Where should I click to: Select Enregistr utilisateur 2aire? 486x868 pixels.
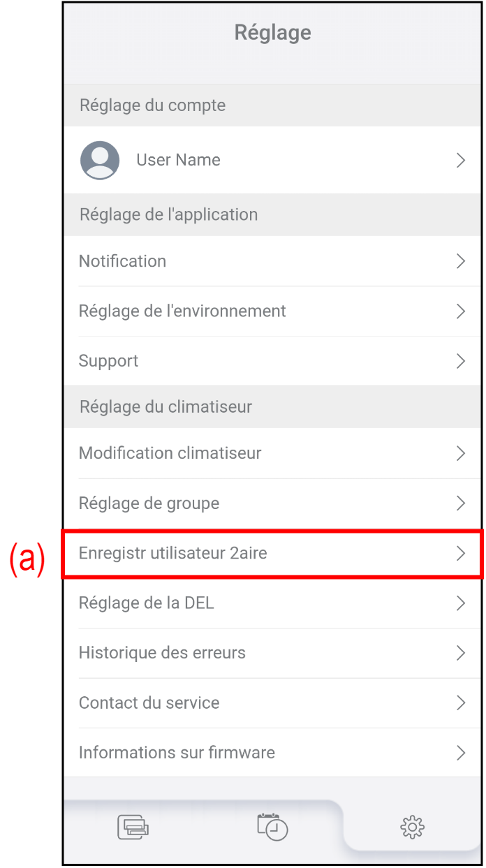pyautogui.click(x=172, y=554)
